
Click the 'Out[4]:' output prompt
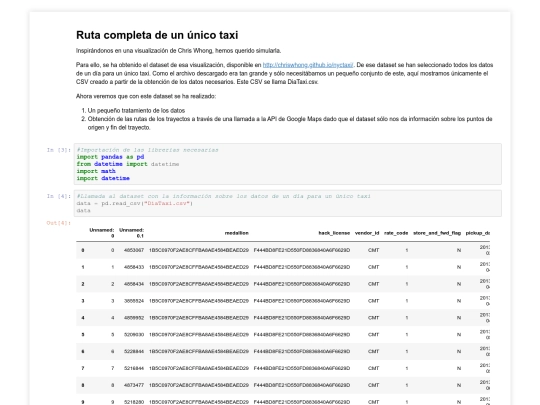pos(59,223)
